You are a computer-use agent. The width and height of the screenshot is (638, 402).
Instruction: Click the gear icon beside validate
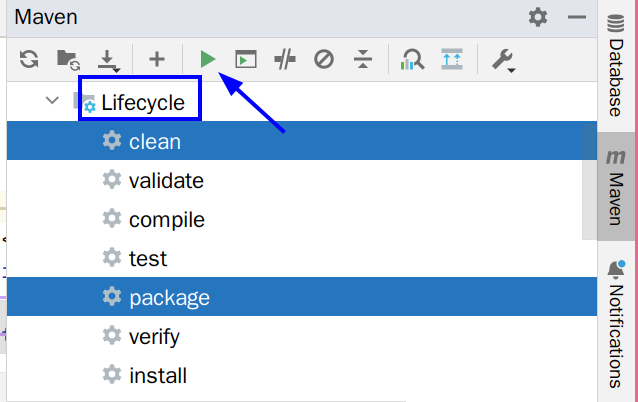pos(112,179)
